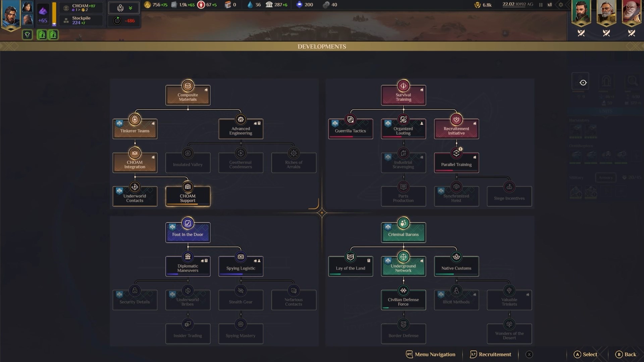Open the settings gear icon
This screenshot has width=644, height=362.
tap(561, 5)
